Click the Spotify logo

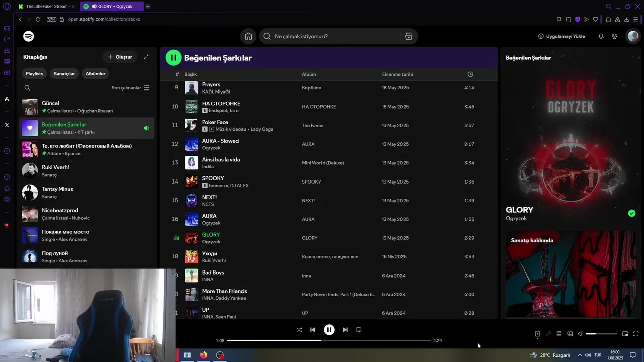coord(29,36)
